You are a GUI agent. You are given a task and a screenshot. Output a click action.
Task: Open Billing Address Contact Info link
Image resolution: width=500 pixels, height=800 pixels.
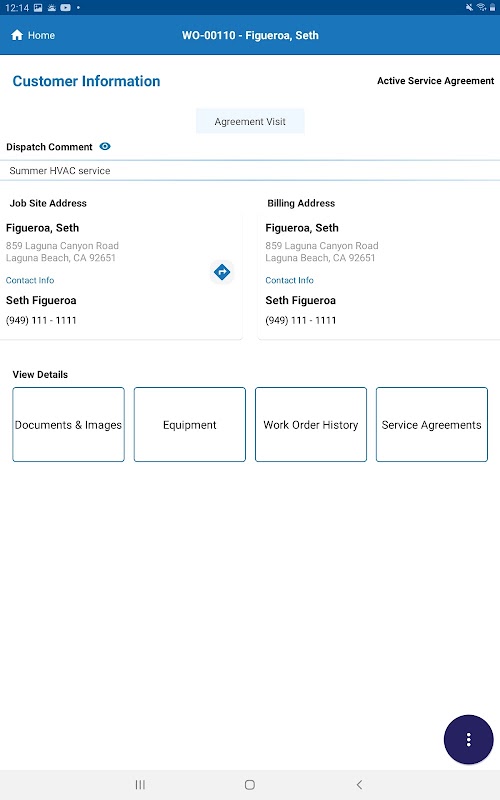289,280
